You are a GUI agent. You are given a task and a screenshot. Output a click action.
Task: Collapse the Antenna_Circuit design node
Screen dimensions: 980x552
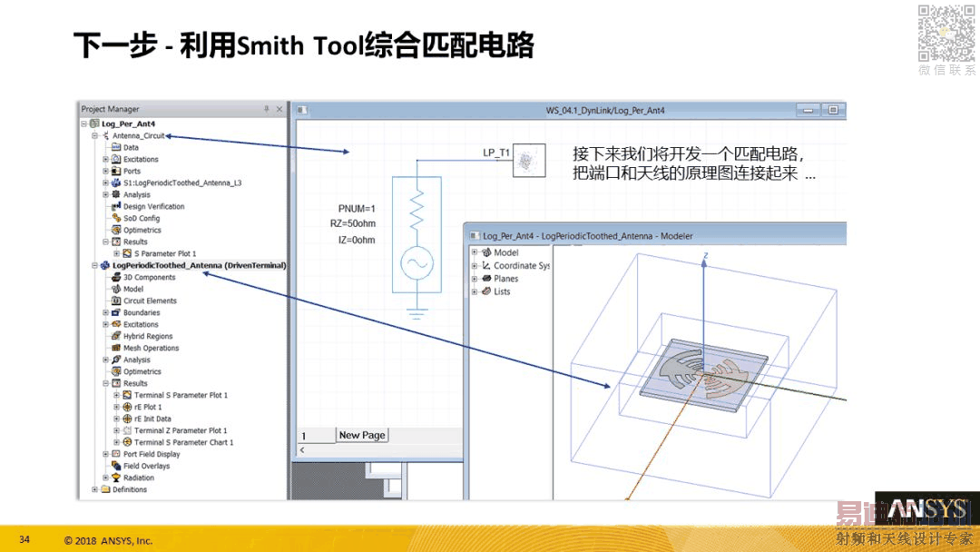point(94,135)
